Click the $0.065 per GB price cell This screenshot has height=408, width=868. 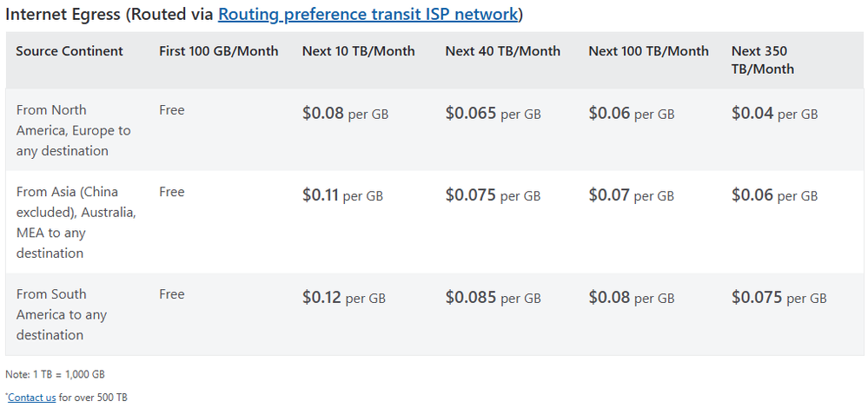click(x=493, y=114)
